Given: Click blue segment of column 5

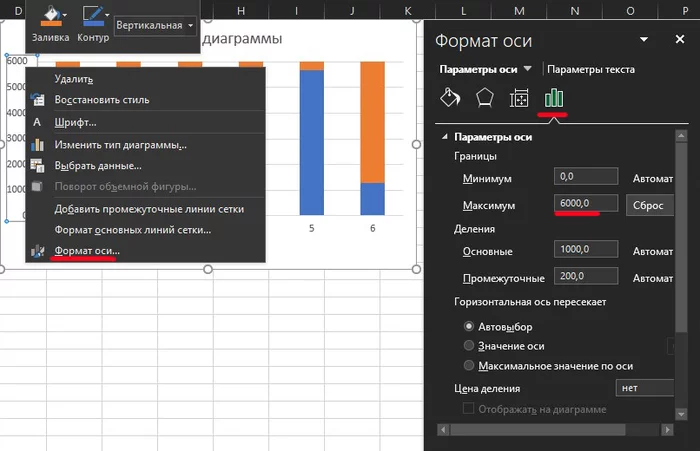Looking at the screenshot, I should tap(312, 142).
